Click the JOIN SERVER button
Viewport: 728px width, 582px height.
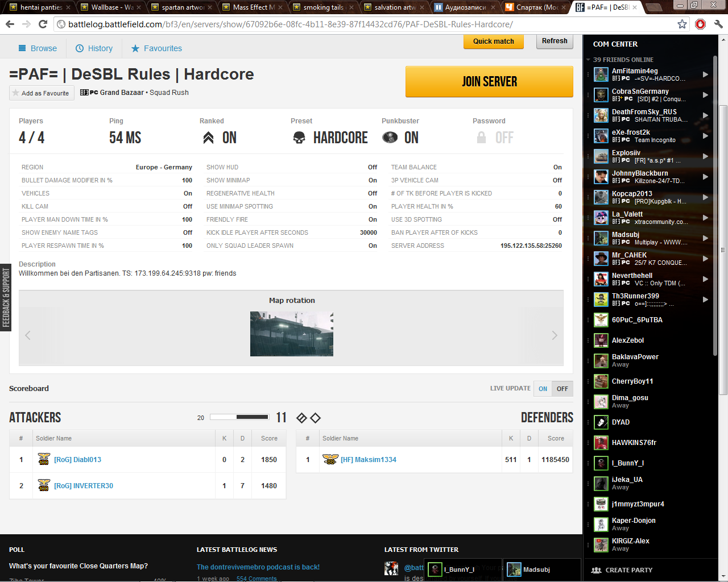click(x=489, y=81)
